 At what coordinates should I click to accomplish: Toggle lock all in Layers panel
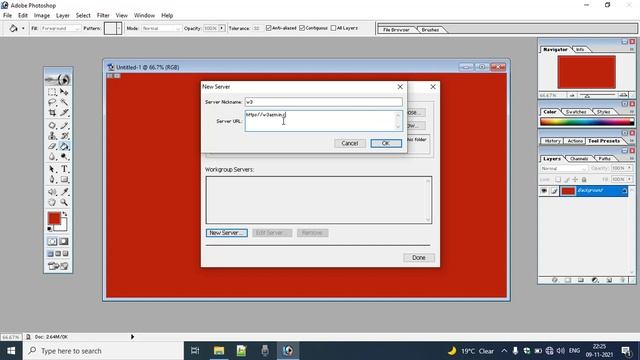[x=584, y=180]
